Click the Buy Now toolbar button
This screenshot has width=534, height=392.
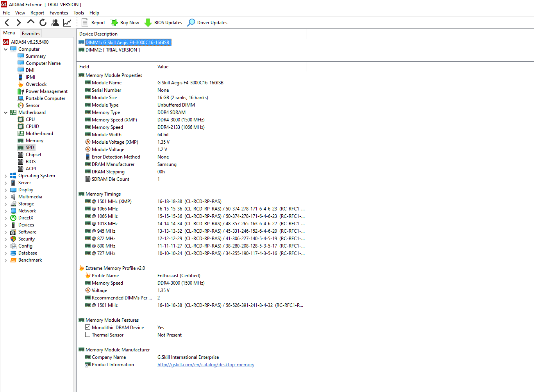pos(125,23)
